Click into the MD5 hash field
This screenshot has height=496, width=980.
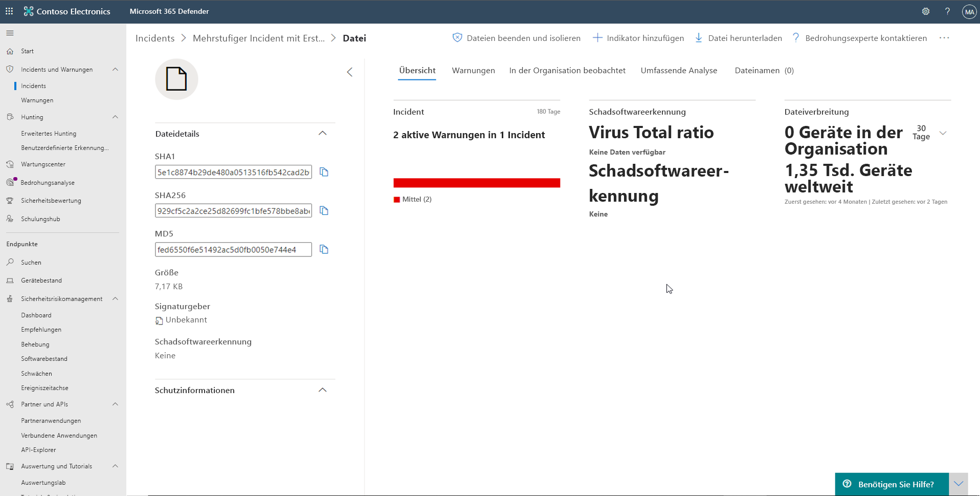[233, 250]
